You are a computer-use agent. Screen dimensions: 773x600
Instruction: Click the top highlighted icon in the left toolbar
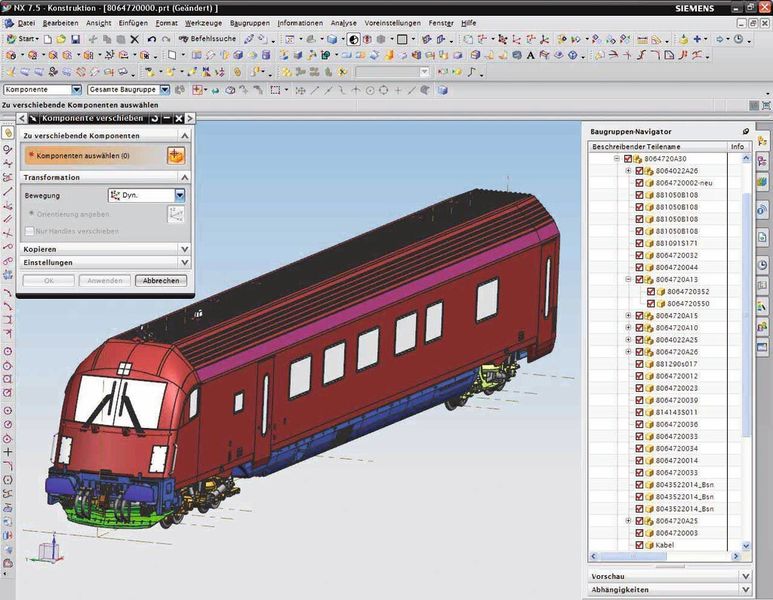tap(7, 133)
